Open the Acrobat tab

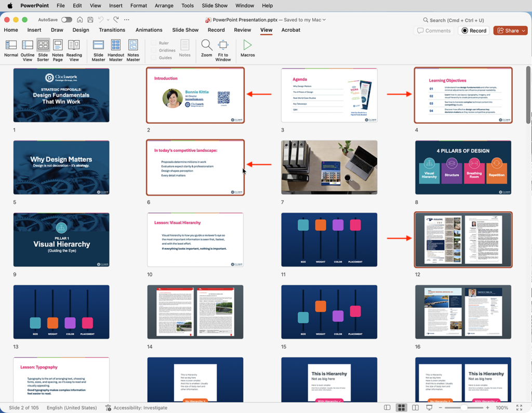tap(291, 30)
